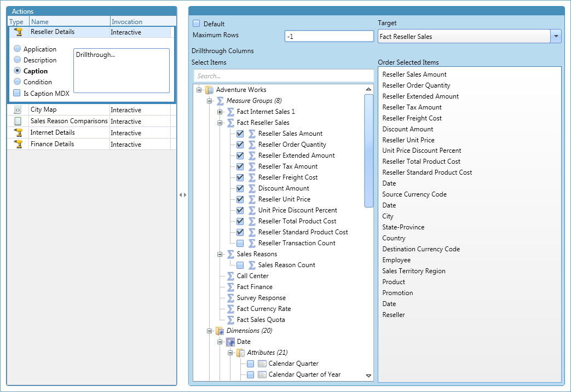Image resolution: width=571 pixels, height=392 pixels.
Task: Click the Maximum Rows input field
Action: (329, 36)
